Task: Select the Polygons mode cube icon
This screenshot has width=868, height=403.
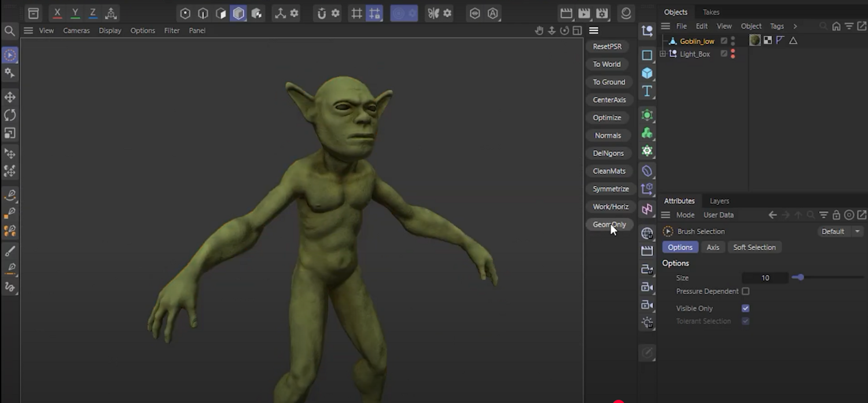Action: 220,13
